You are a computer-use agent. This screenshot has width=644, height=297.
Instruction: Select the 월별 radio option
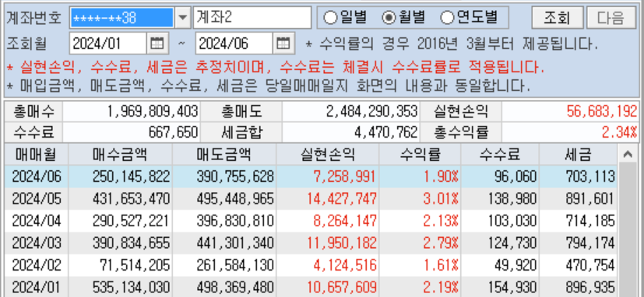tap(403, 17)
